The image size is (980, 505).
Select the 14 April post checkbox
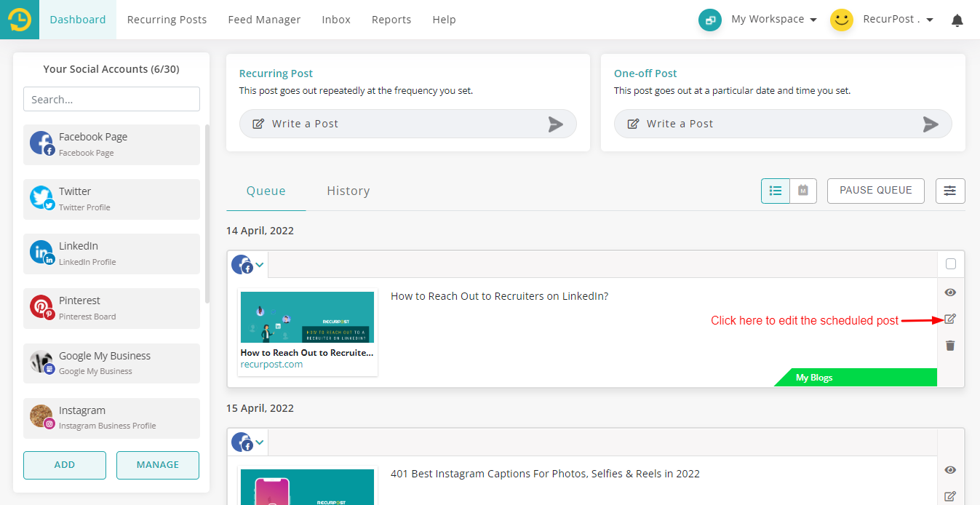tap(951, 264)
